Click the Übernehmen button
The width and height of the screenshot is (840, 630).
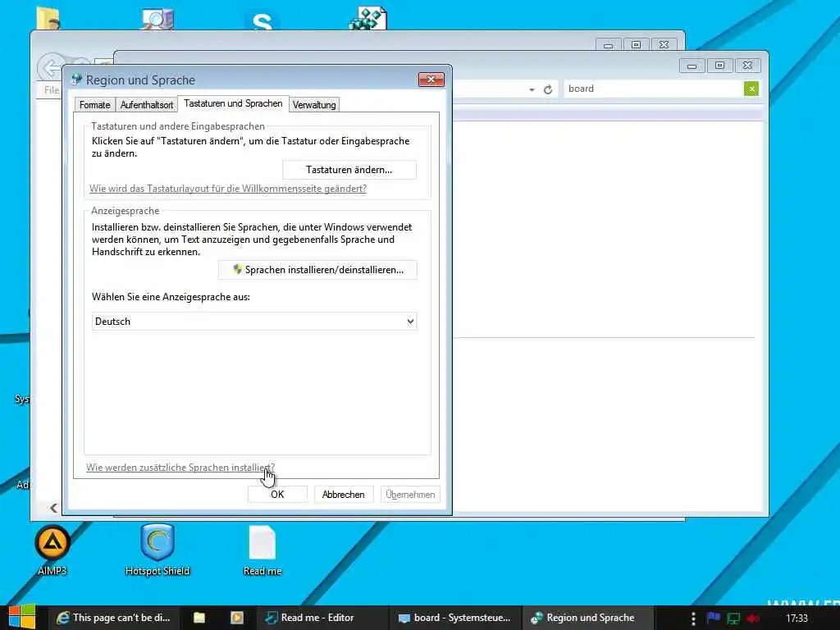point(410,495)
